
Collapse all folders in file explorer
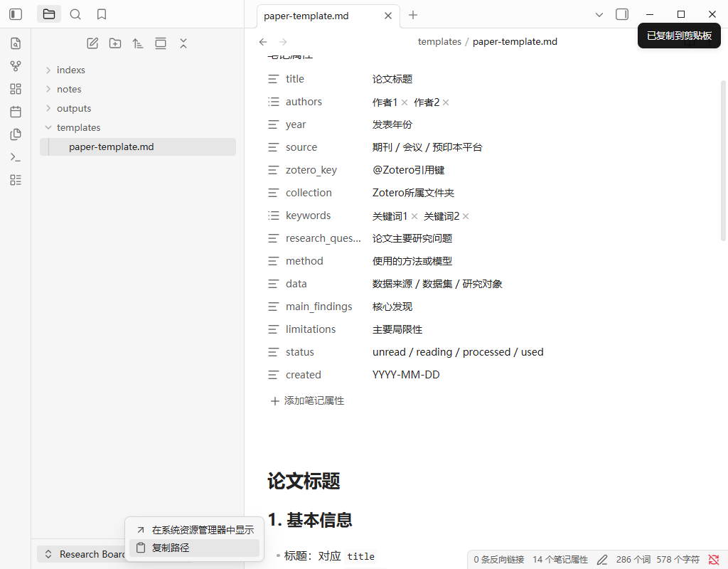coord(183,43)
